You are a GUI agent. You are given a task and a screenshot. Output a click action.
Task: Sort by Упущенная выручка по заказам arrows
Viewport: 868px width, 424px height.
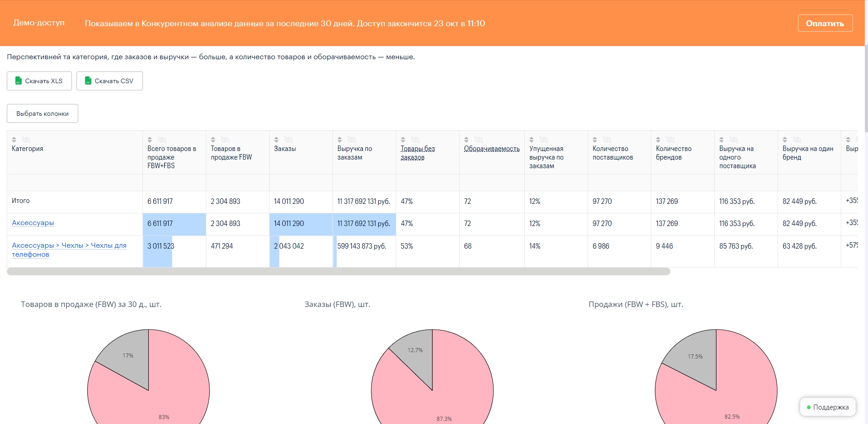click(531, 140)
